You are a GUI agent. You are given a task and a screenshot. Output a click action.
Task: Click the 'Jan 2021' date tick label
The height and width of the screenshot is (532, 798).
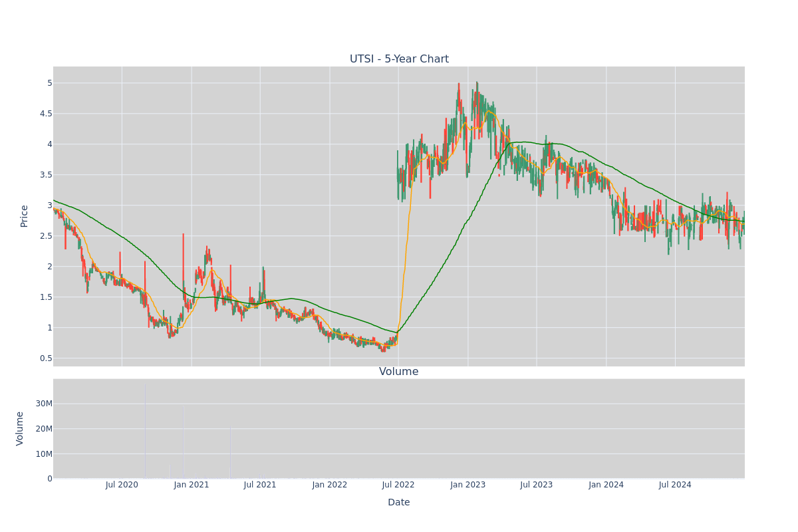[192, 485]
